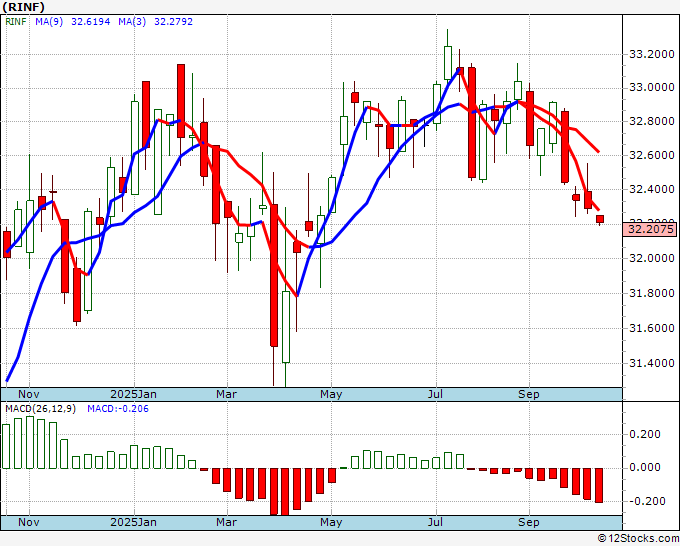Click the 33.2000 price axis label
The height and width of the screenshot is (546, 680).
coord(652,54)
